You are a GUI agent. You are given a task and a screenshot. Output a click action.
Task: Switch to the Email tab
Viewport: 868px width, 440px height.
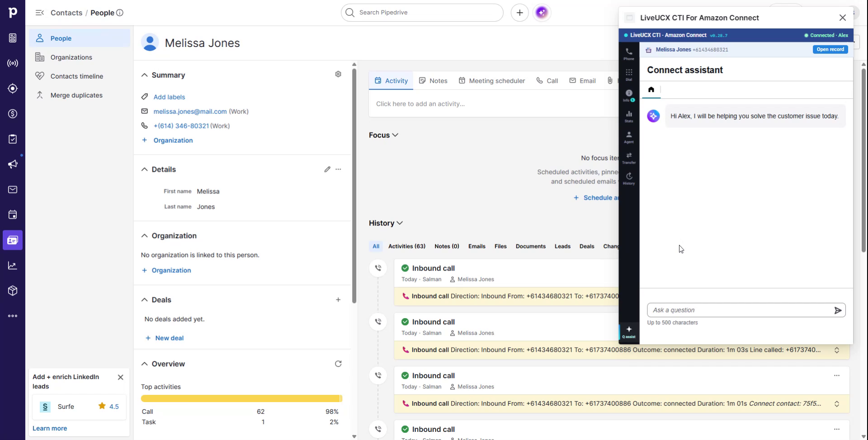[582, 81]
